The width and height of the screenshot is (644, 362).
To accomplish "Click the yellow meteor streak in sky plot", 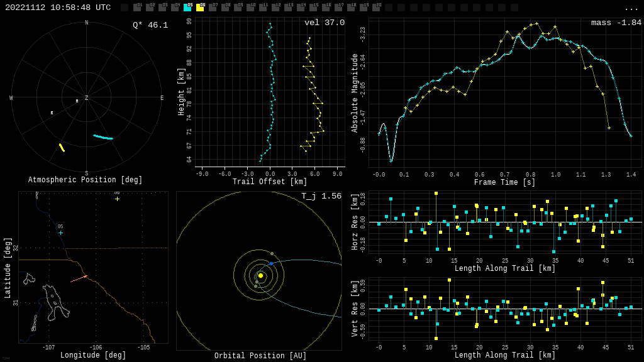I will coord(62,148).
